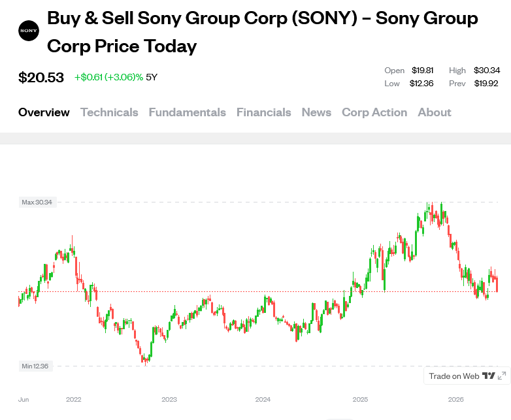
Task: View the Corp Action tab
Action: point(374,112)
